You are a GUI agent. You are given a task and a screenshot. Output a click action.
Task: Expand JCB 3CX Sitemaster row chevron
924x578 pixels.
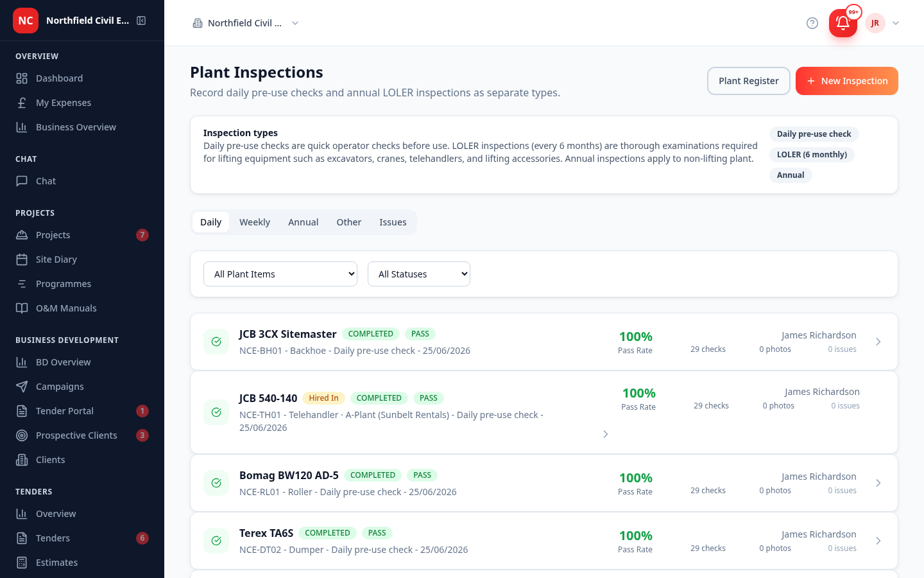pos(878,342)
